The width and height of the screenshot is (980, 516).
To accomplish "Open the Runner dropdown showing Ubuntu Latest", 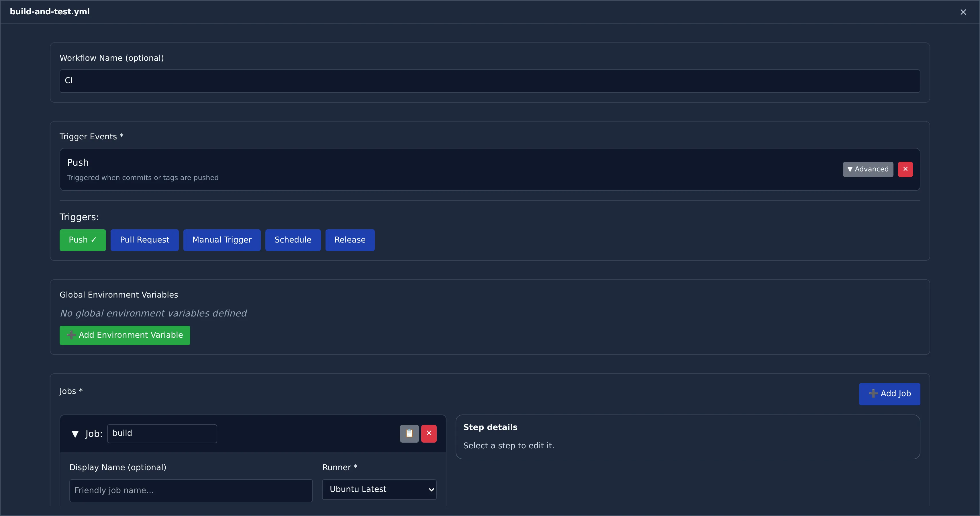I will 379,489.
